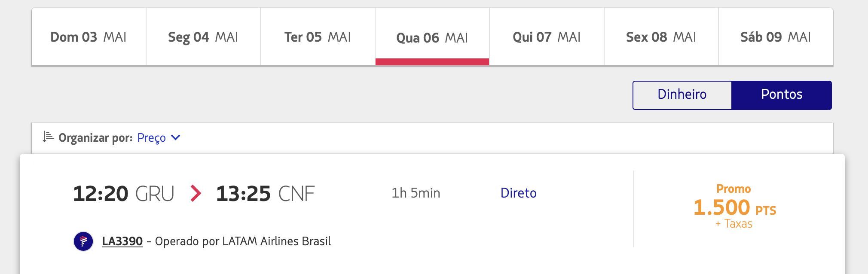868x274 pixels.
Task: Select the Ter 05 MAI date tab
Action: (x=318, y=37)
